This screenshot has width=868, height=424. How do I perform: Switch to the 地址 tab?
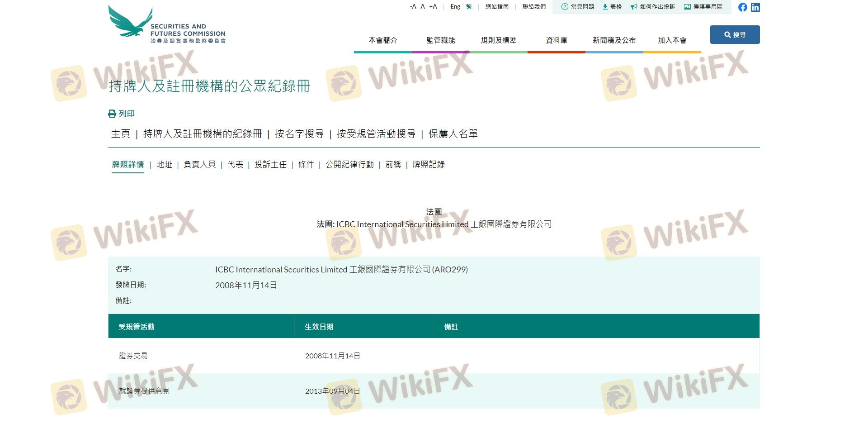(x=164, y=164)
